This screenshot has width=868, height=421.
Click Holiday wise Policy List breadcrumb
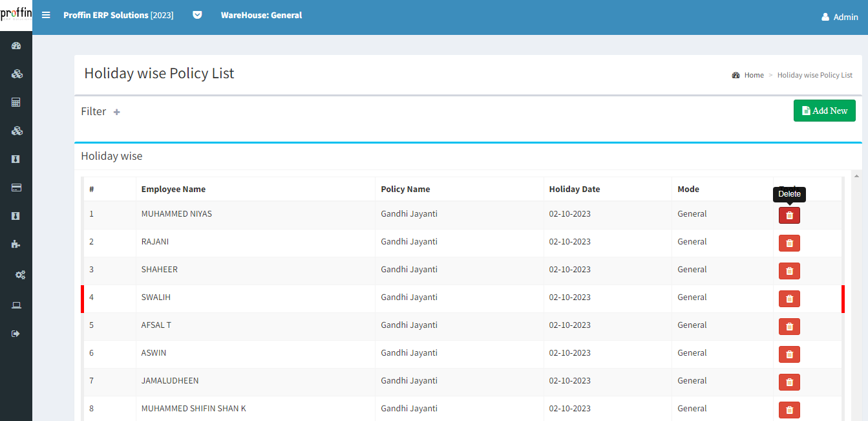click(814, 75)
